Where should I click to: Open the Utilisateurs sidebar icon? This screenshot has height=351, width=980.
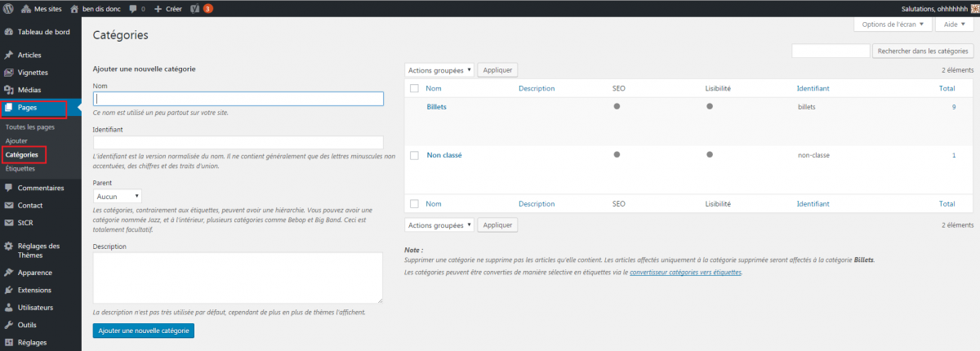tap(8, 308)
